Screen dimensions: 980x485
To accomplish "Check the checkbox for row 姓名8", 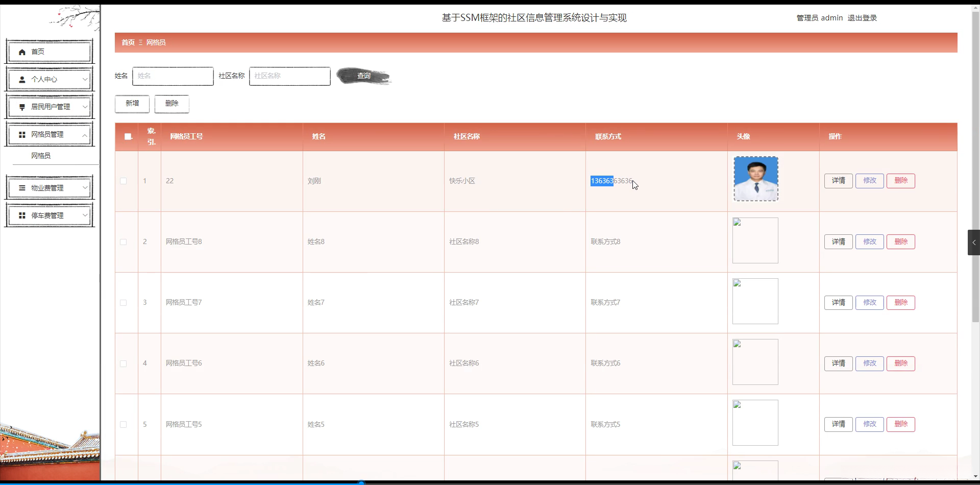I will point(123,242).
